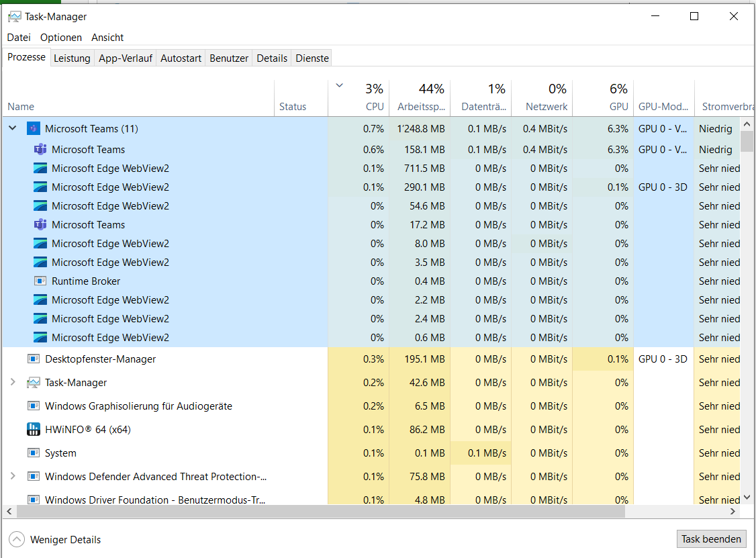Sort by the Arbeitsspeicher column header
756x558 pixels.
coord(420,98)
